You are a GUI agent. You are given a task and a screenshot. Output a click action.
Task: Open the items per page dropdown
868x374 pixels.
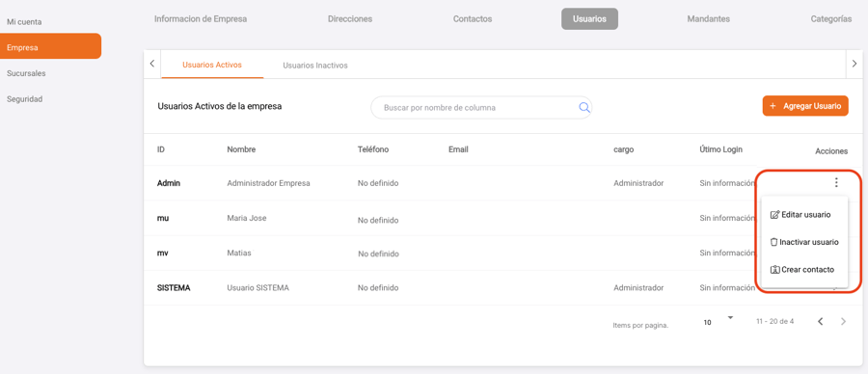(718, 321)
